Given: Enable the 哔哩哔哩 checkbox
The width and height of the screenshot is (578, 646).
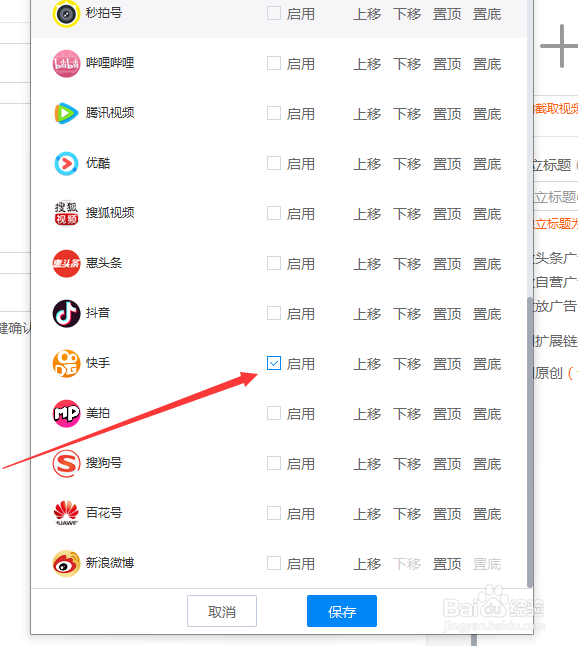Looking at the screenshot, I should coord(274,63).
